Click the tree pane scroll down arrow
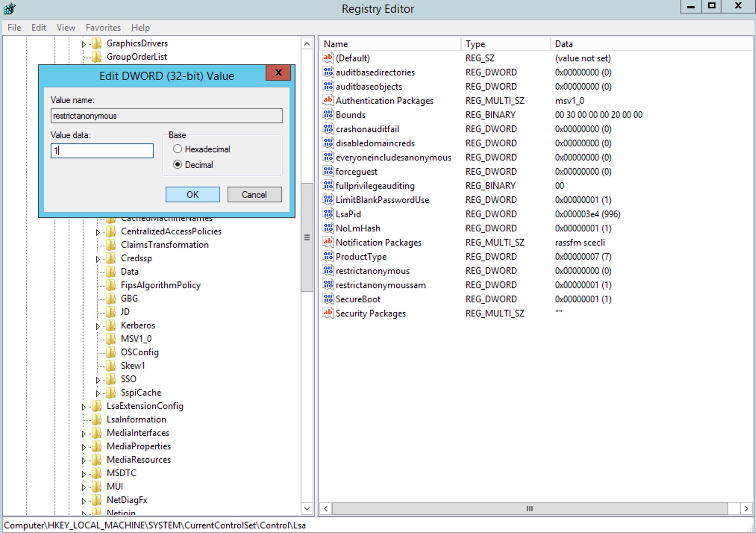The width and height of the screenshot is (756, 533). click(307, 508)
